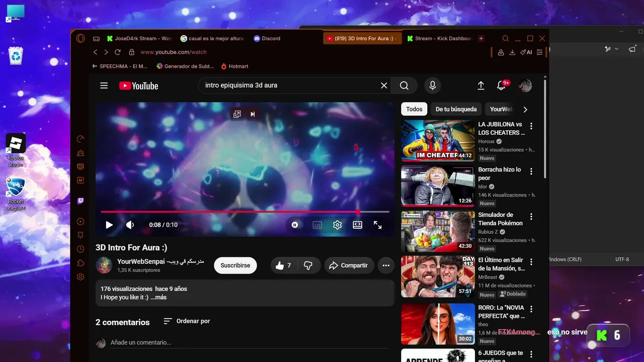Open options for LA JUBILONA vs LOS CHEATERS
The image size is (644, 362).
531,126
